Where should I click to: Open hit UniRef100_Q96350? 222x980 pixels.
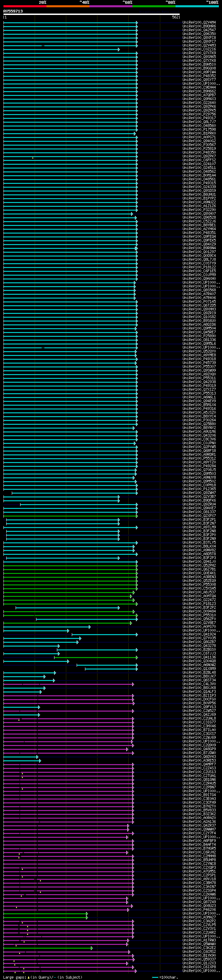pyautogui.click(x=199, y=34)
